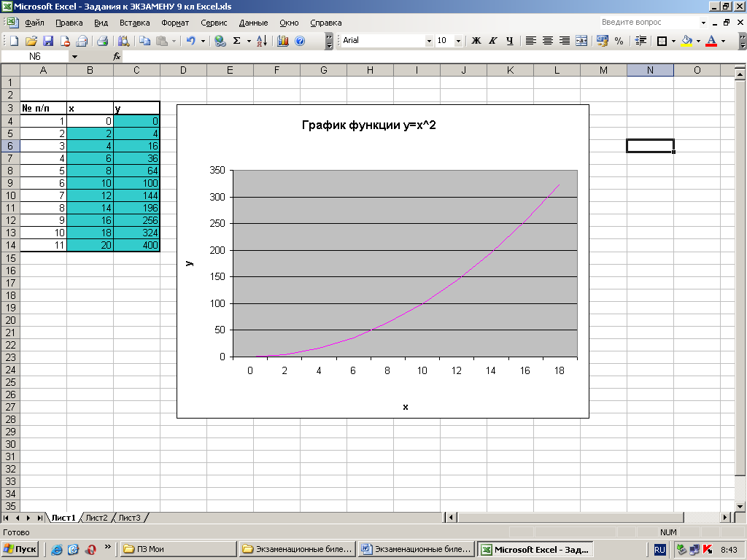The image size is (747, 560).
Task: Open Internet Explorer quick launch icon
Action: pyautogui.click(x=57, y=550)
